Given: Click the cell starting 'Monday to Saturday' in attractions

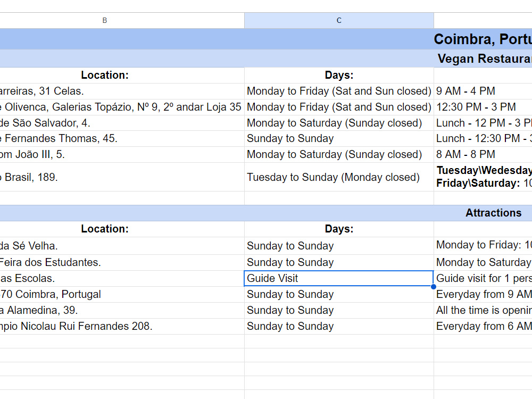Looking at the screenshot, I should click(483, 262).
